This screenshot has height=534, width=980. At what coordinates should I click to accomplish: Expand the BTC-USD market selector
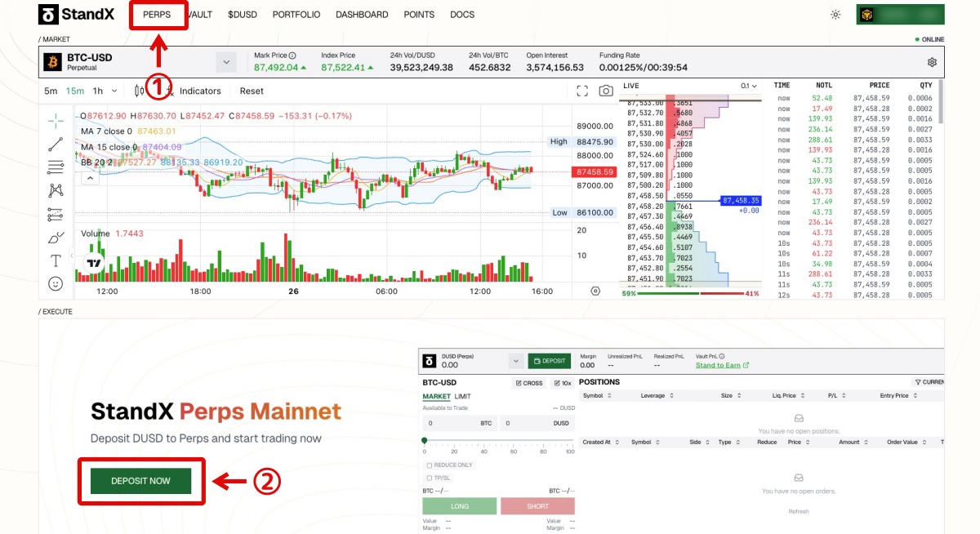click(x=226, y=61)
